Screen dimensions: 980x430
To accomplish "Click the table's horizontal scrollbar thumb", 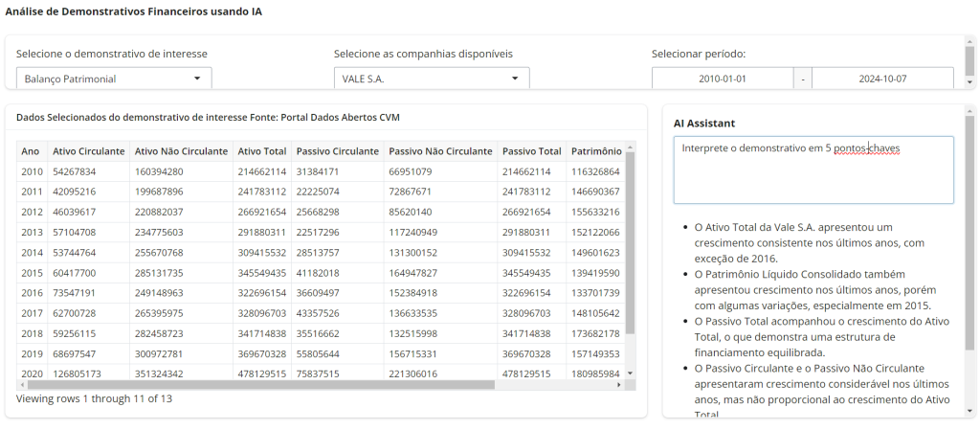I will (x=260, y=385).
